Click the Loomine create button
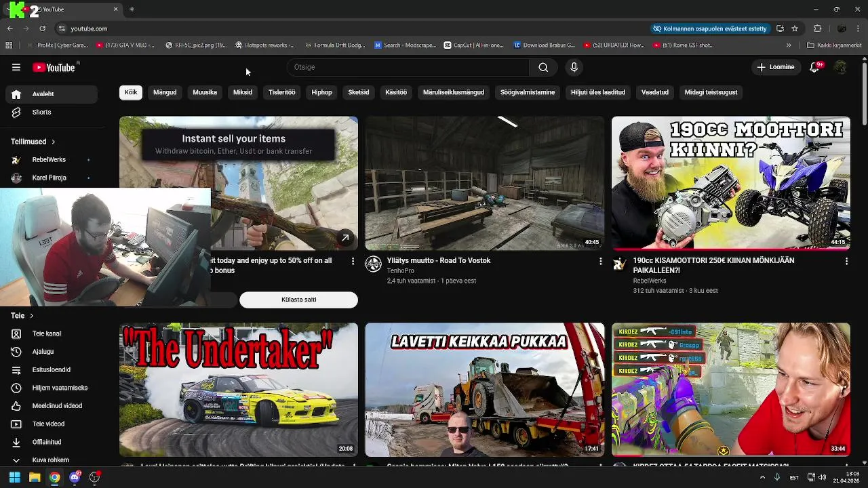This screenshot has height=488, width=868. click(x=776, y=67)
